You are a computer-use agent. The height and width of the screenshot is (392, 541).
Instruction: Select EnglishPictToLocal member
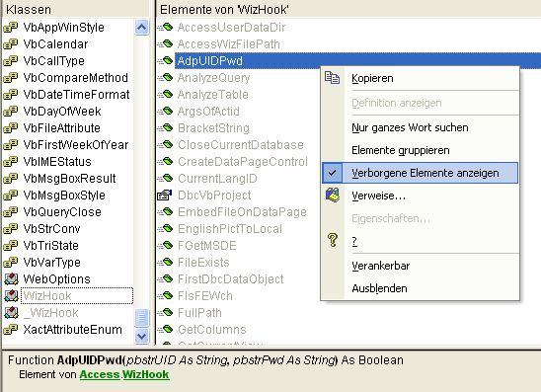click(x=230, y=229)
